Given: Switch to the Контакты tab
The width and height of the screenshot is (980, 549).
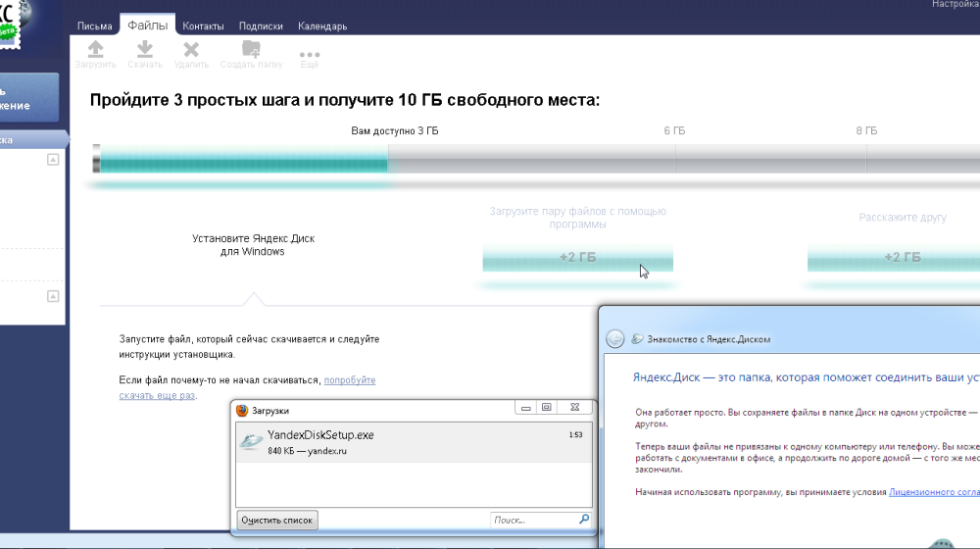Looking at the screenshot, I should click(203, 26).
